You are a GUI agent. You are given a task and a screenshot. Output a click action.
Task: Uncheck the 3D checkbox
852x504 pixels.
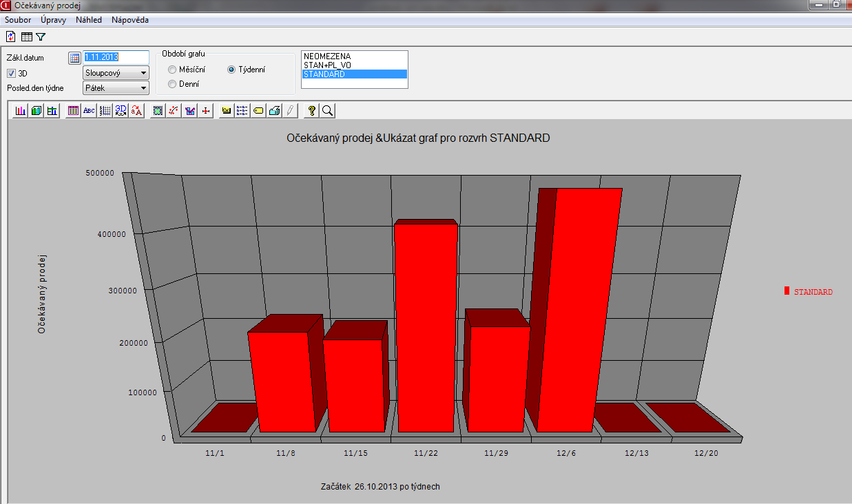pos(12,73)
